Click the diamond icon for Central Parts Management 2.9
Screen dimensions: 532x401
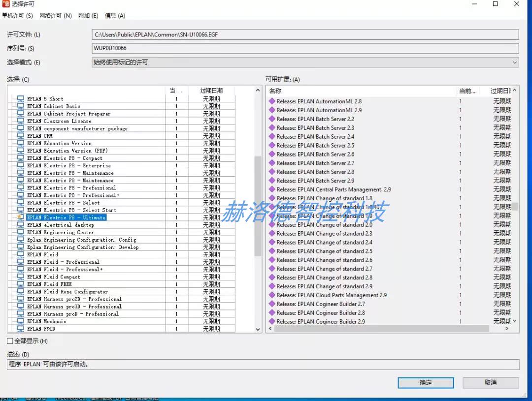point(272,189)
